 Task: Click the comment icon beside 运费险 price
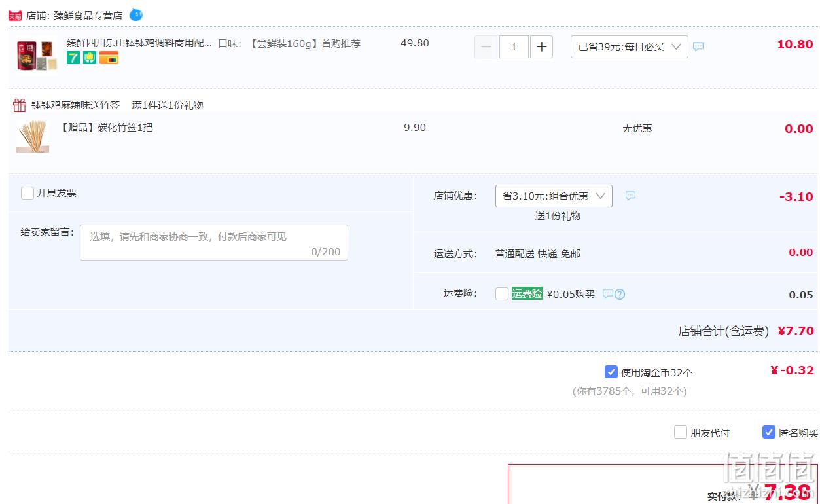pyautogui.click(x=607, y=294)
